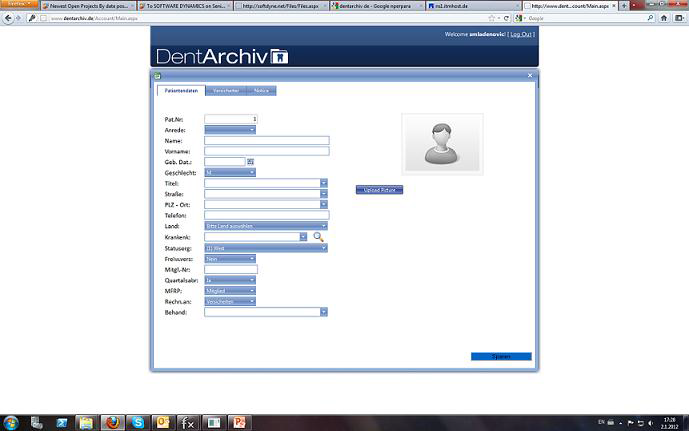Click the DentArchiv logo
This screenshot has width=689, height=431.
(x=222, y=57)
